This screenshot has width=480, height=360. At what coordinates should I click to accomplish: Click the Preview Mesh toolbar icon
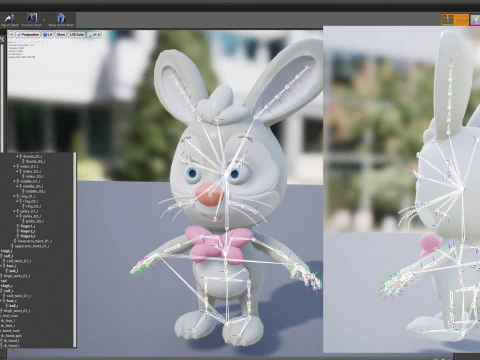pos(32,18)
